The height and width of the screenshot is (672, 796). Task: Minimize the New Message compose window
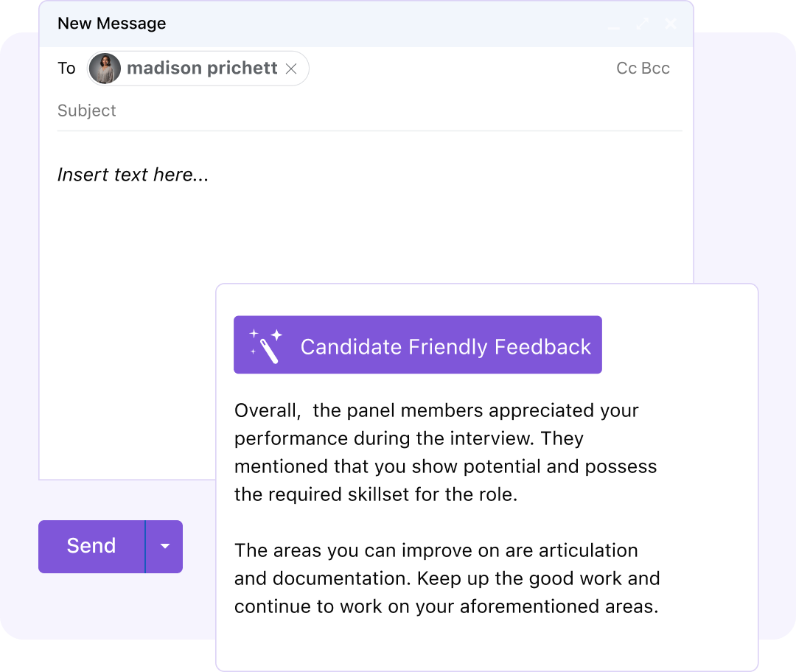pos(613,26)
